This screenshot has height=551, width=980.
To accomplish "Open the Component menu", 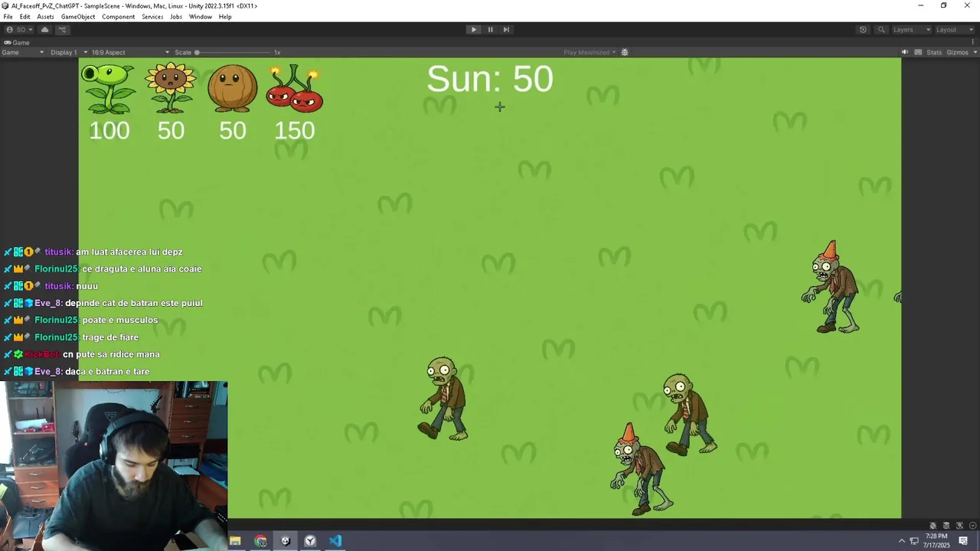I will click(119, 17).
